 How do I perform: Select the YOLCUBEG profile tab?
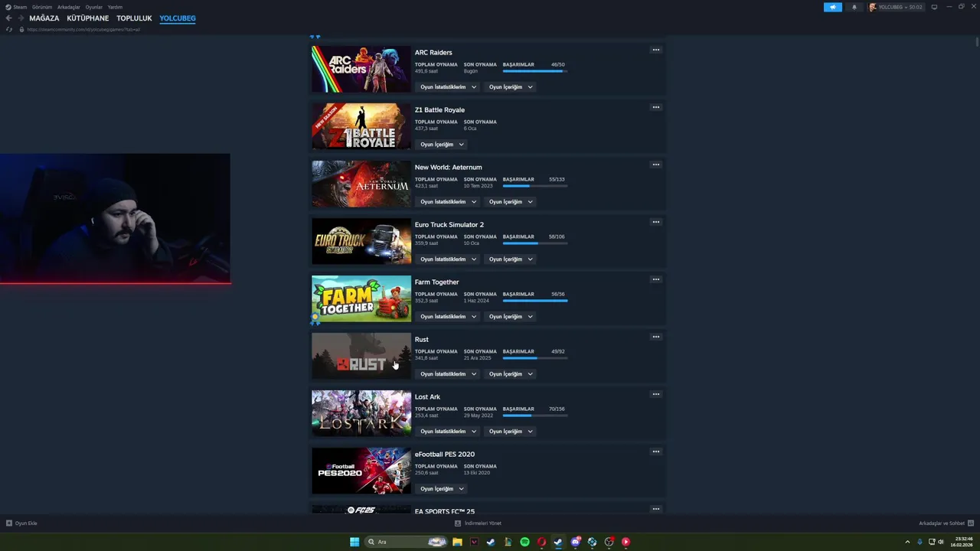[178, 18]
